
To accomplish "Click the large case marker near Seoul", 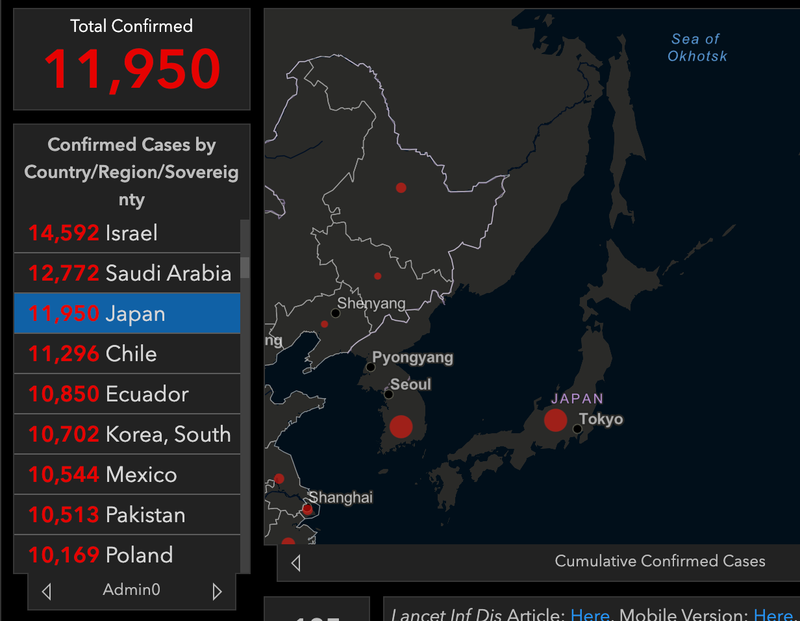I will (403, 426).
